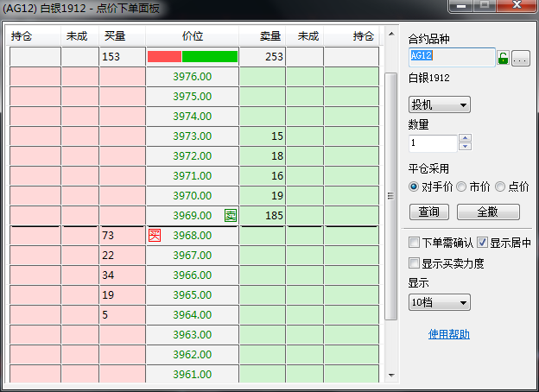539x392 pixels.
Task: Click buy volume 22 at 3967.00
Action: [108, 256]
